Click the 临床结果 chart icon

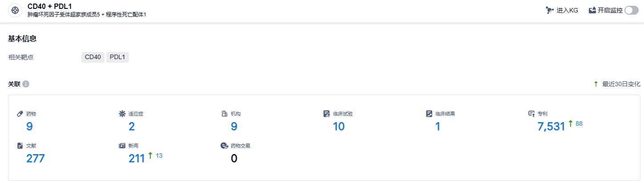tap(429, 114)
